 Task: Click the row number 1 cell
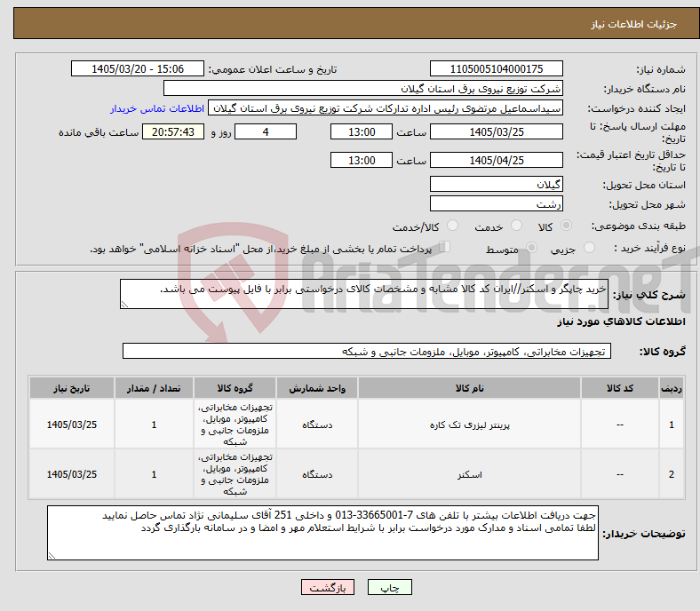[672, 425]
